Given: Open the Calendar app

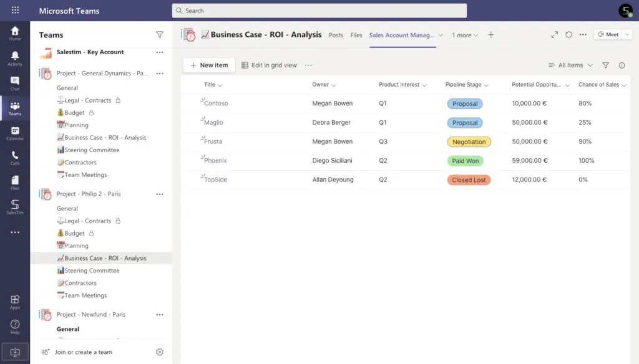Looking at the screenshot, I should click(x=15, y=133).
